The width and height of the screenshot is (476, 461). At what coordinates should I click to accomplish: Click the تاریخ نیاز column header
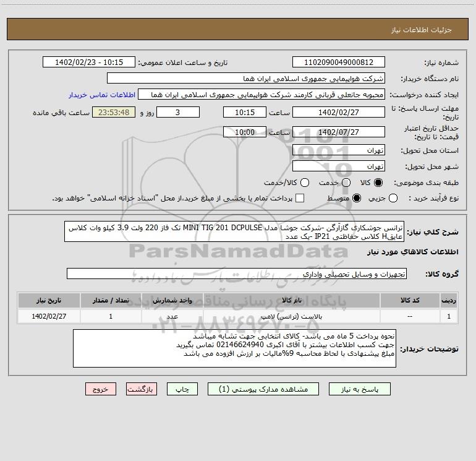pyautogui.click(x=49, y=300)
